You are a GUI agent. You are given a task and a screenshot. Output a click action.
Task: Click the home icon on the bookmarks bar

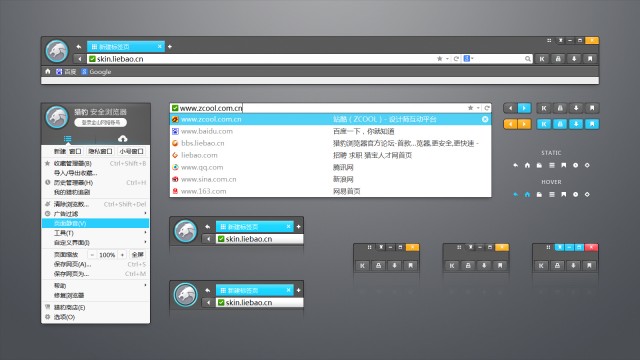[48, 71]
